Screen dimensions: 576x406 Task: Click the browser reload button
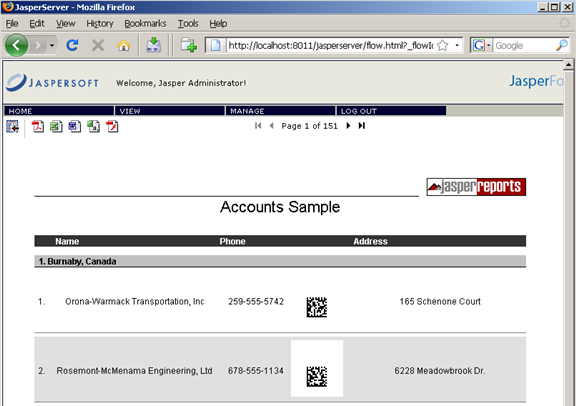point(72,46)
